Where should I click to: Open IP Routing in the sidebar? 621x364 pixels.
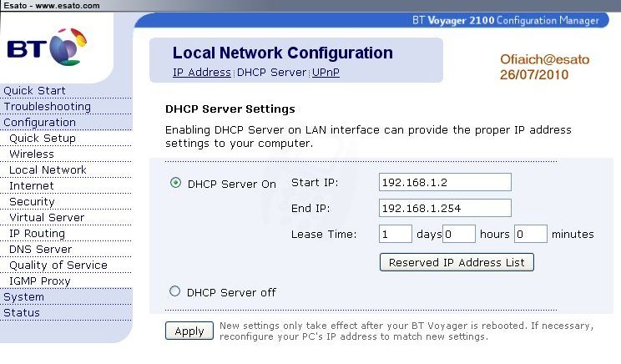click(x=37, y=233)
